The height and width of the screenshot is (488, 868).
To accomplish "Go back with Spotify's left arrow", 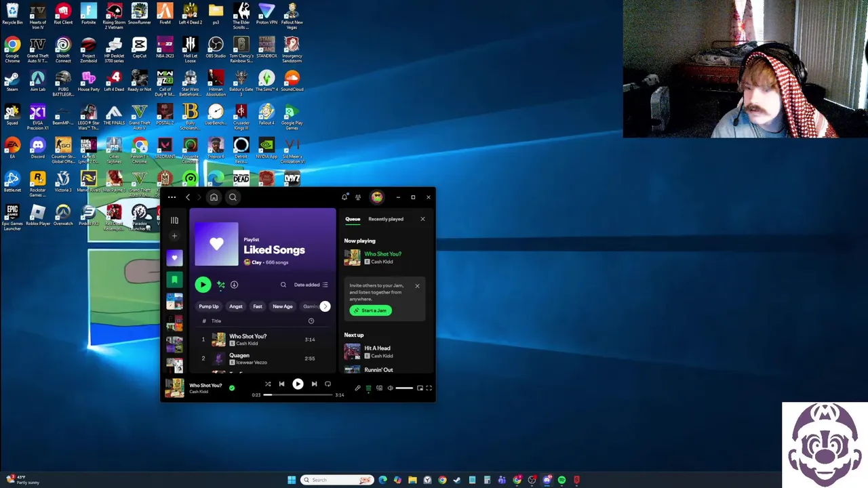I will 188,197.
